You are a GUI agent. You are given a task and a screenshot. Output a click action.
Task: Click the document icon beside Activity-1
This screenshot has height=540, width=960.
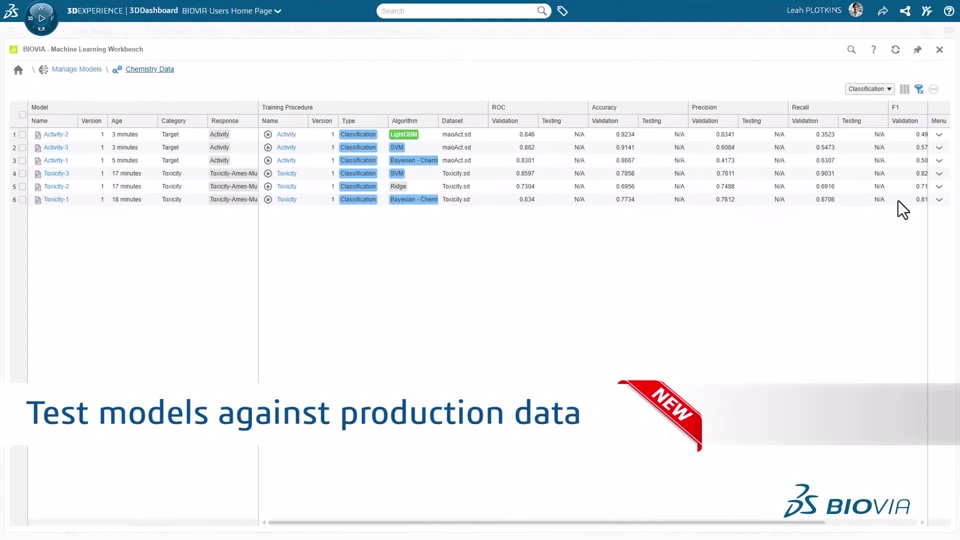click(x=37, y=161)
